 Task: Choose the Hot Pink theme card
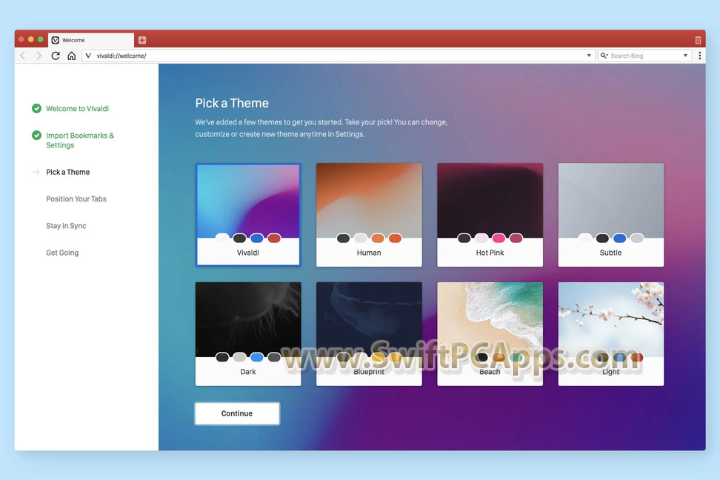[490, 215]
